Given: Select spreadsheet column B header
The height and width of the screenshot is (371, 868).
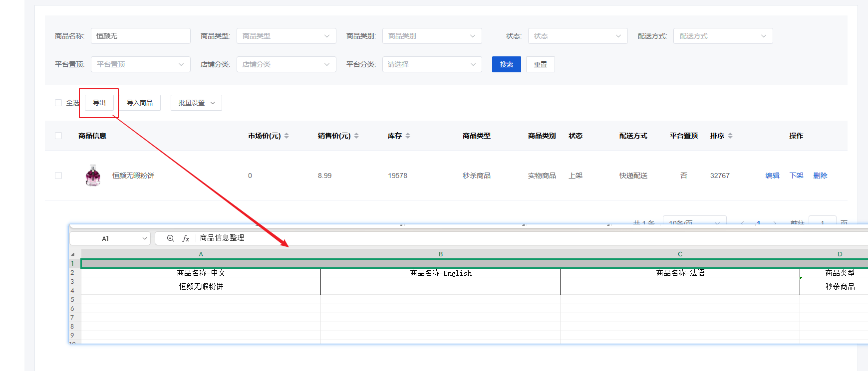Looking at the screenshot, I should [440, 254].
